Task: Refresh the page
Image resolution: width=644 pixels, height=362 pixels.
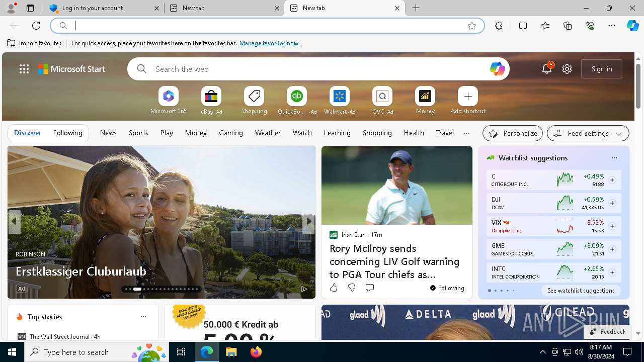Action: (36, 26)
